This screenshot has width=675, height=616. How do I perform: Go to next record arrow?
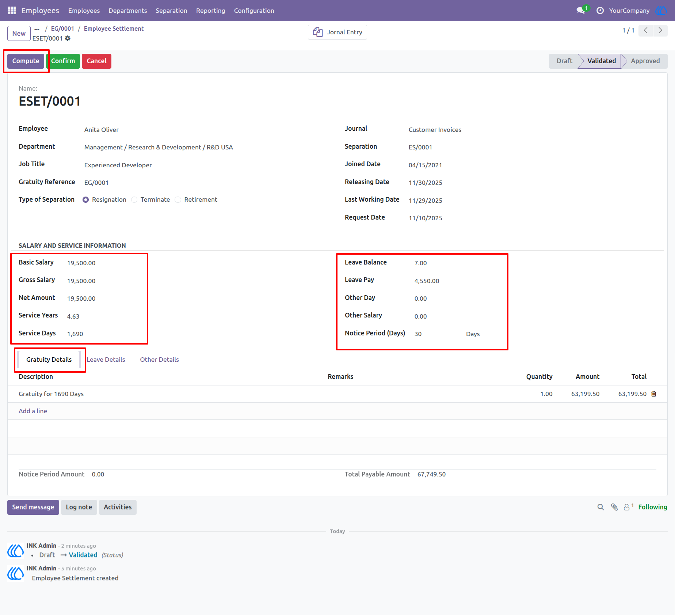[660, 31]
